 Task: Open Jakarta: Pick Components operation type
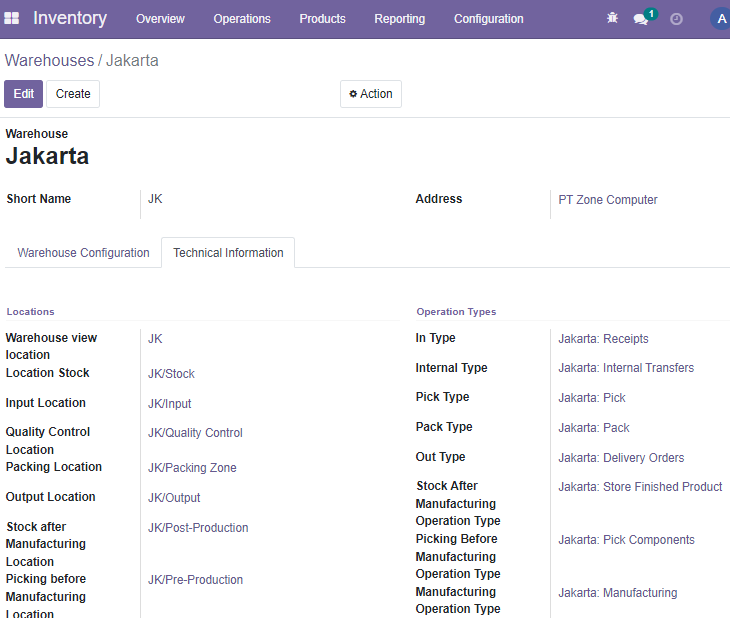(626, 540)
